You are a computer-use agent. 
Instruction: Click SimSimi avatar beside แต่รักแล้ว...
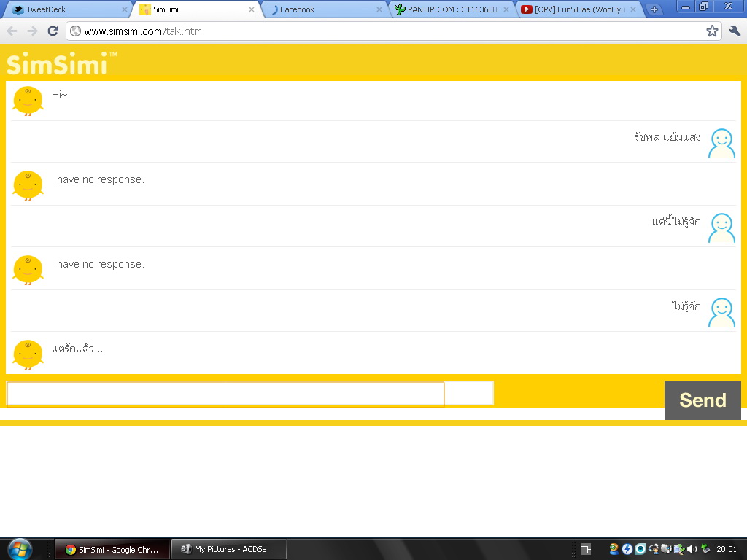pos(28,354)
